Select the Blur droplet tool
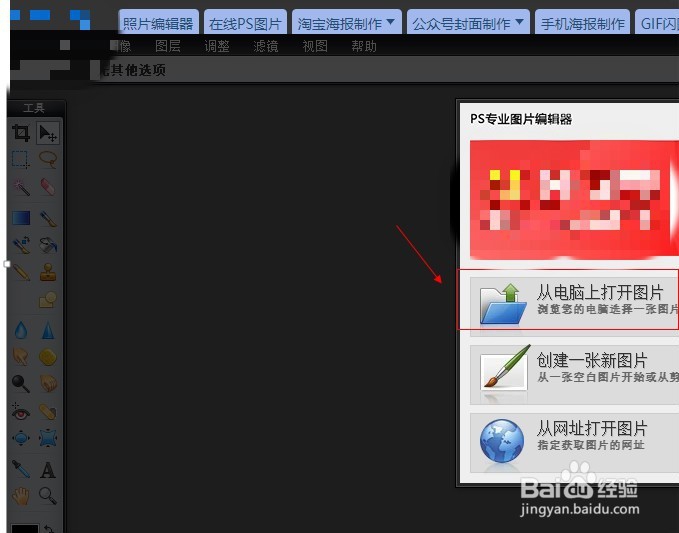 pyautogui.click(x=21, y=330)
